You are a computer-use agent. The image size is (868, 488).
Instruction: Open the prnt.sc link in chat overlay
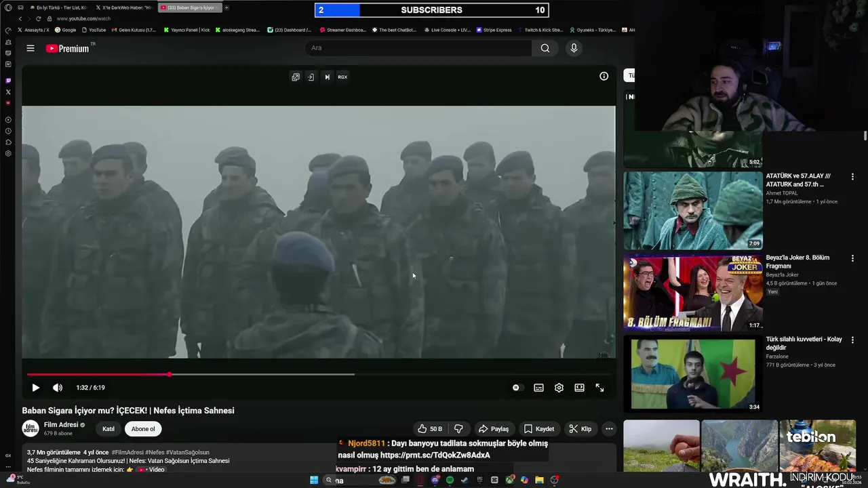435,455
